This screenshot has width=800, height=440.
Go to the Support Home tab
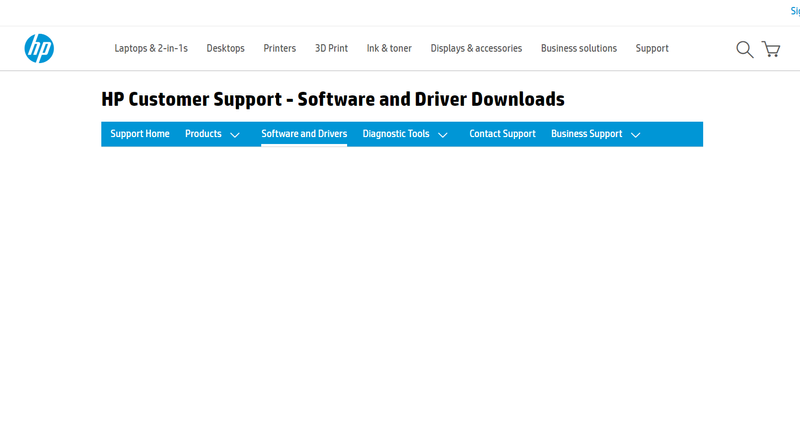(140, 134)
